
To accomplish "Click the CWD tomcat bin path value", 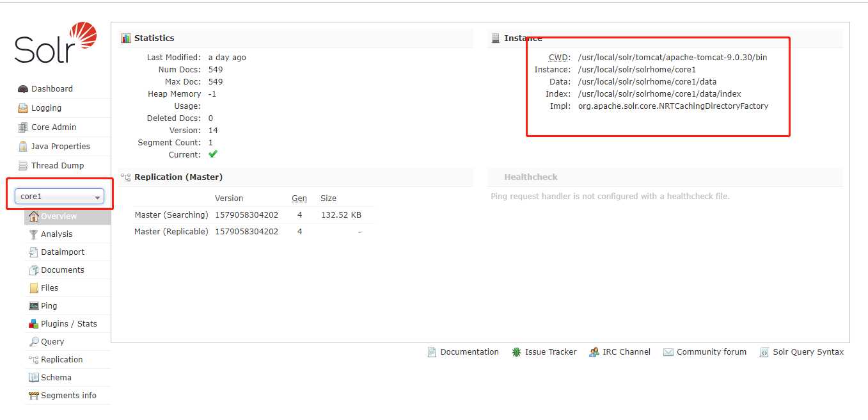I will tap(672, 58).
